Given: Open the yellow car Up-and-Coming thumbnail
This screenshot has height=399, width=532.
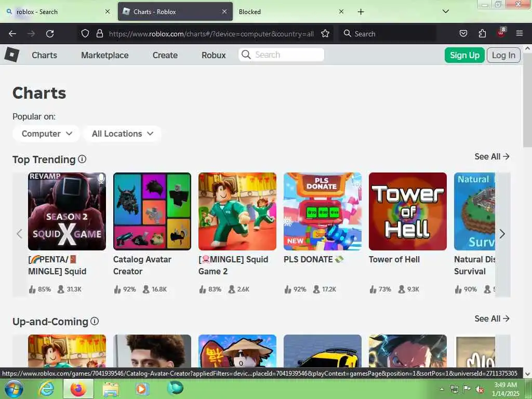Looking at the screenshot, I should coord(323,351).
